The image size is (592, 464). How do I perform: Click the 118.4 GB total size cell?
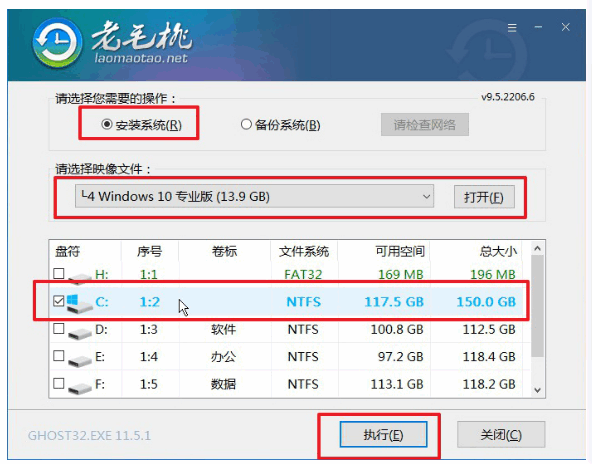pos(489,357)
